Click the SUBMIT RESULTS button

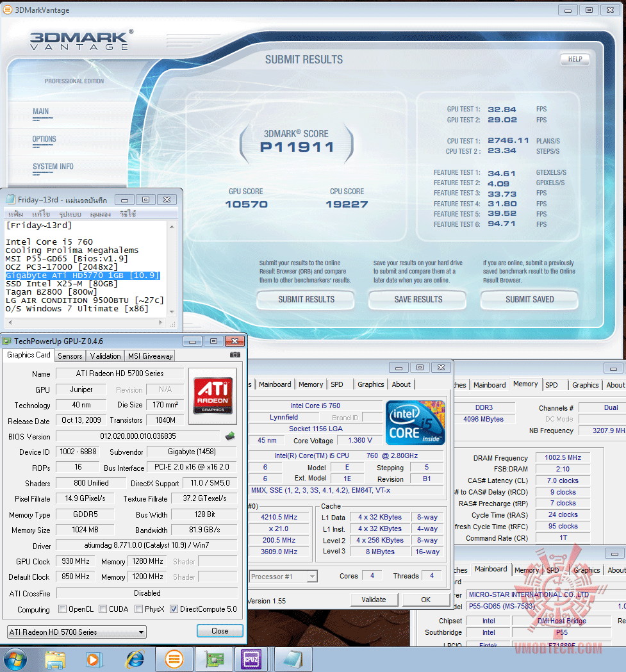click(x=306, y=300)
